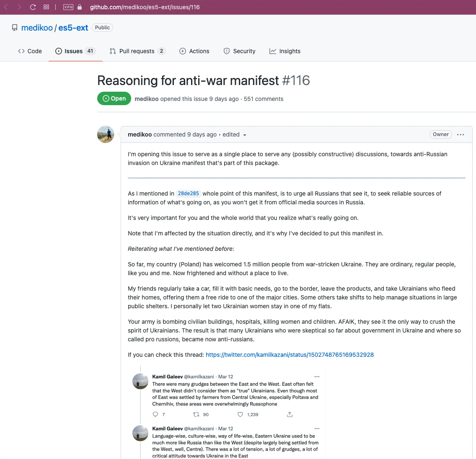Go back with the browser back arrow
Image resolution: width=476 pixels, height=459 pixels.
coord(6,7)
